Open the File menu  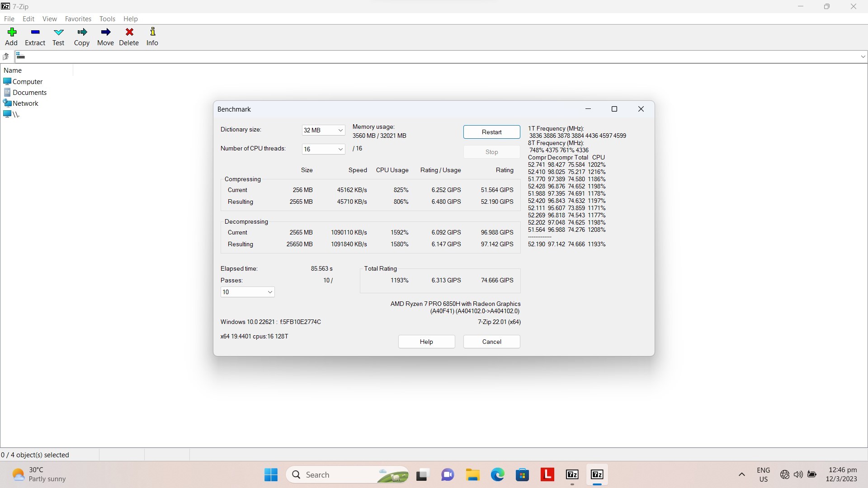(9, 19)
